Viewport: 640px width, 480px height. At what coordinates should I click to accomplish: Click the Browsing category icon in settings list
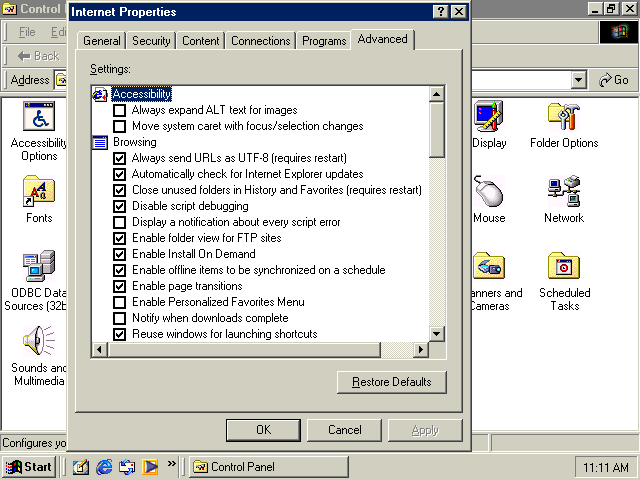coord(100,142)
